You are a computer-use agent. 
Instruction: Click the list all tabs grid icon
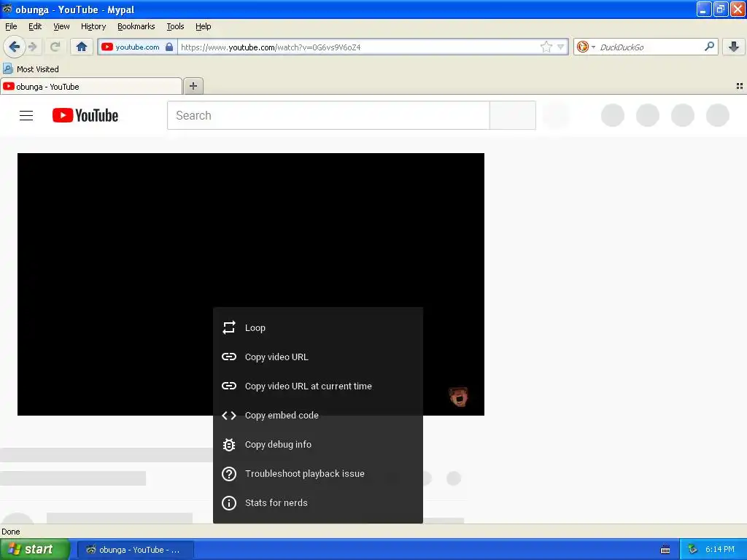(x=740, y=86)
